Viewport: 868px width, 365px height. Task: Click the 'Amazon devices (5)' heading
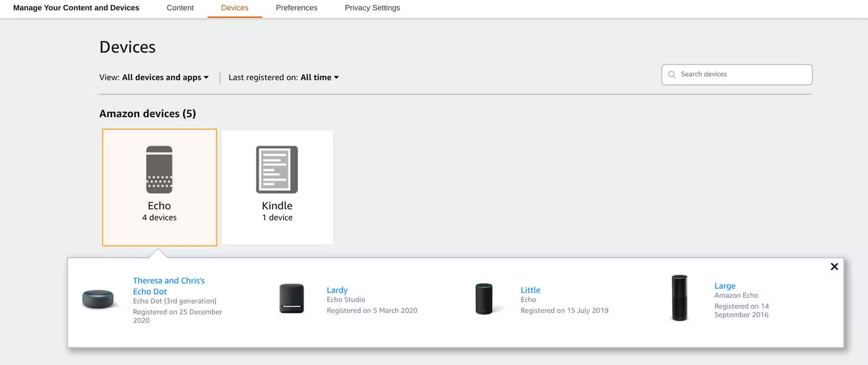click(x=148, y=114)
